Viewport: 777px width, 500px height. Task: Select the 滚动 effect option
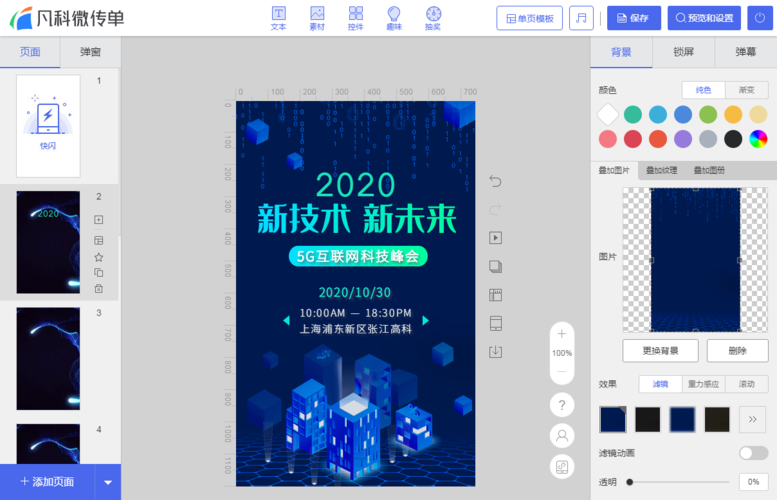point(746,384)
